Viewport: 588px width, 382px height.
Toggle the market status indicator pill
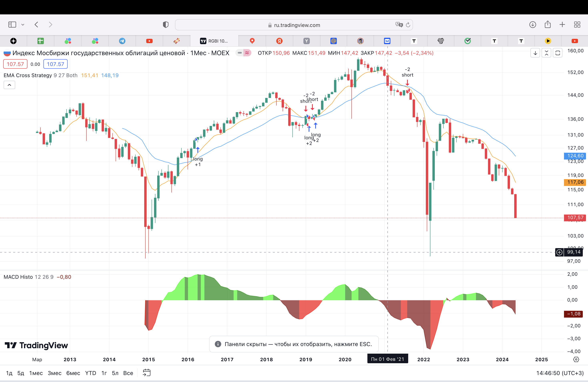click(x=243, y=53)
